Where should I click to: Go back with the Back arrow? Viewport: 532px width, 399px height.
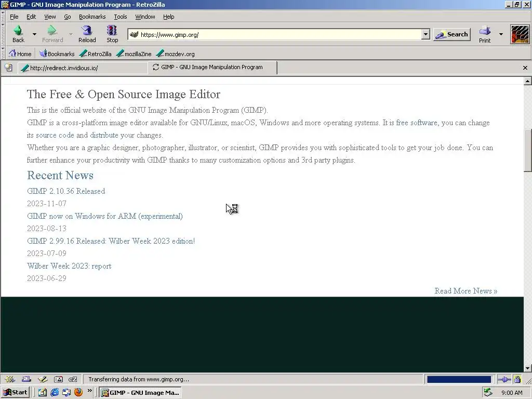pyautogui.click(x=18, y=34)
